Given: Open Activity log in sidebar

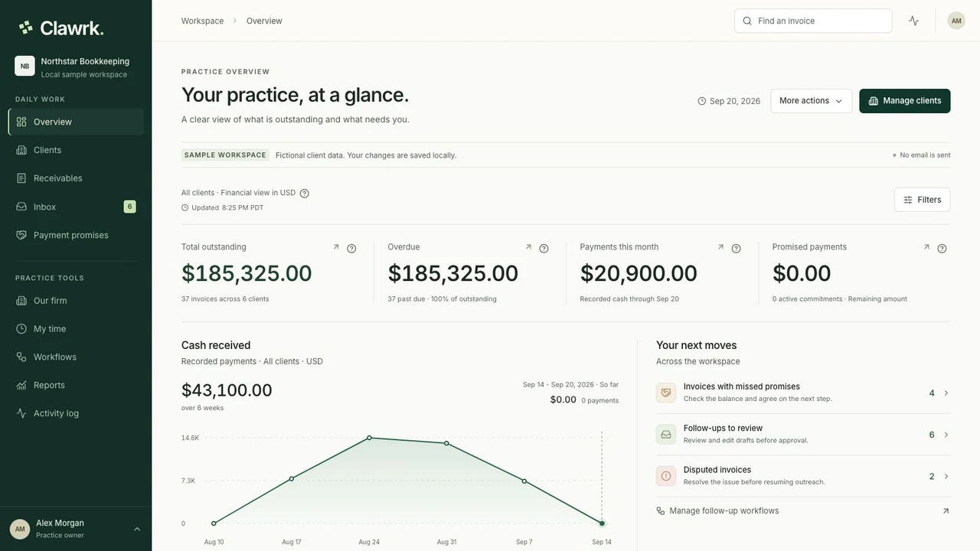Looking at the screenshot, I should click(x=76, y=413).
